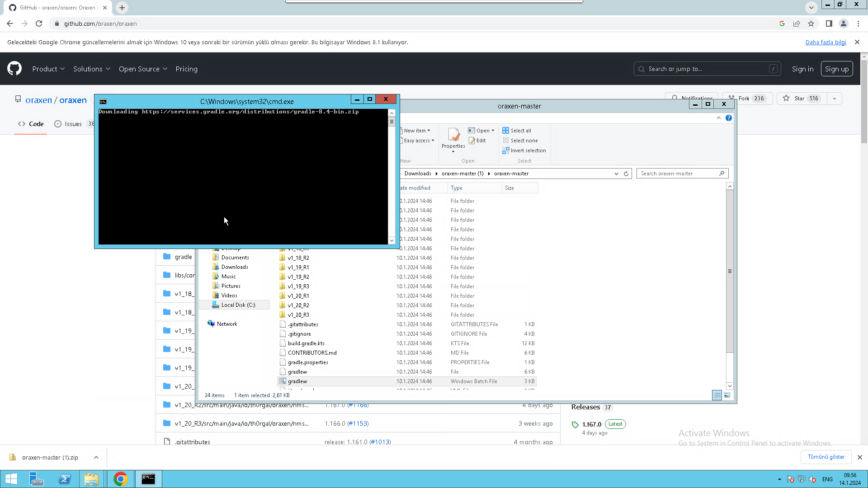Star the oraxen repository

(802, 99)
